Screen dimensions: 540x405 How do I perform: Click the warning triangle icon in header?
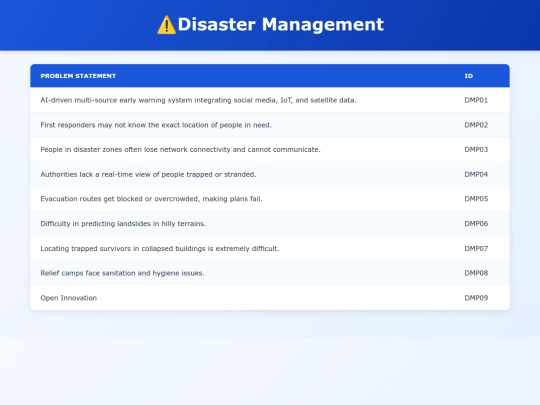click(167, 25)
